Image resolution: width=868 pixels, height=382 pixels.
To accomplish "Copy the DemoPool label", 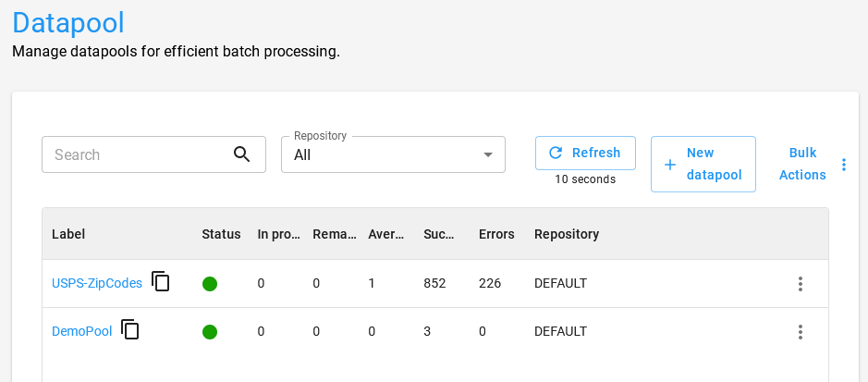I will click(x=130, y=330).
